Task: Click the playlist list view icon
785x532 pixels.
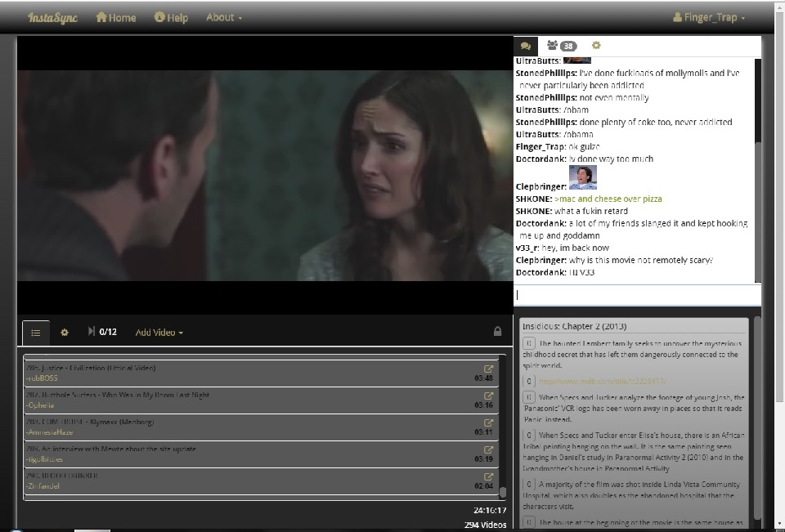Action: [36, 333]
